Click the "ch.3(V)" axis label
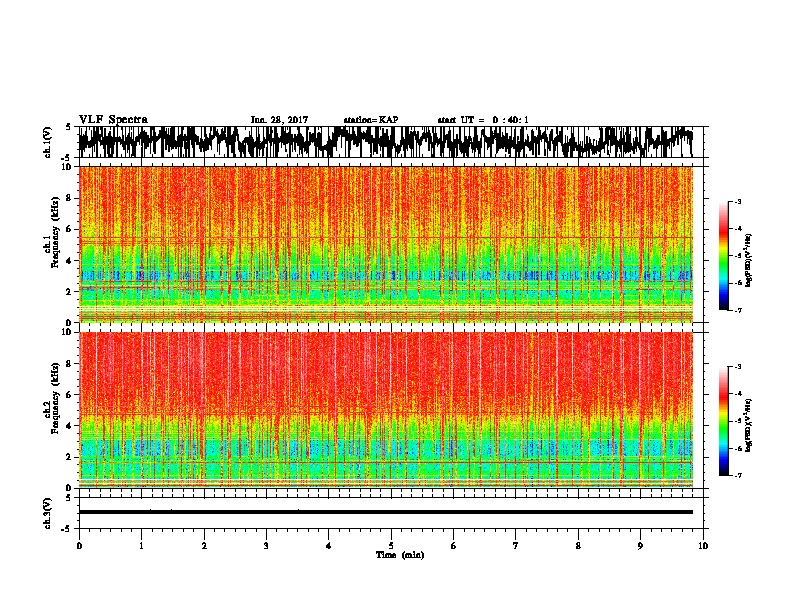 [48, 513]
